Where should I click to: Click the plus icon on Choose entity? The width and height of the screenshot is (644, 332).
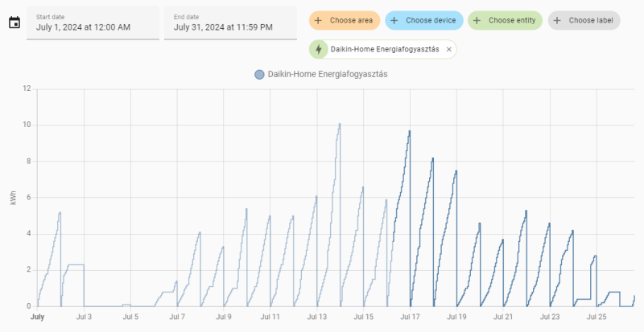478,20
